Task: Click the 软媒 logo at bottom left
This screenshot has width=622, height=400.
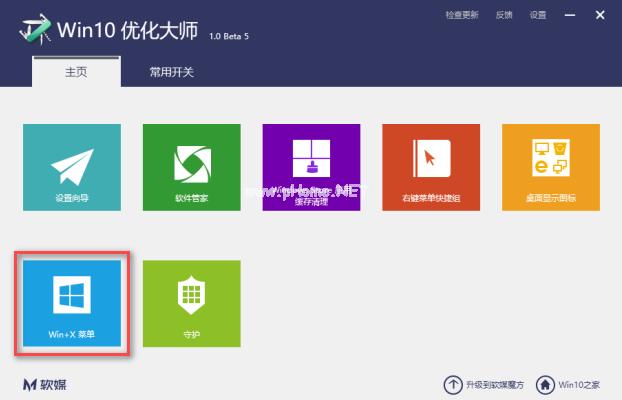Action: click(44, 385)
